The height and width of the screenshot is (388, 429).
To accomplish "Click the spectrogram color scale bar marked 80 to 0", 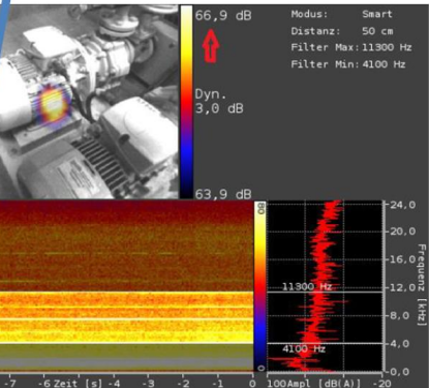I will [261, 286].
